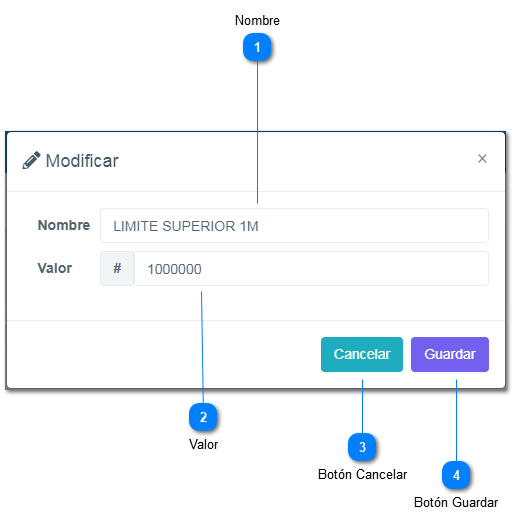
Task: Click the Valor caption below badge 2
Action: pos(203,444)
